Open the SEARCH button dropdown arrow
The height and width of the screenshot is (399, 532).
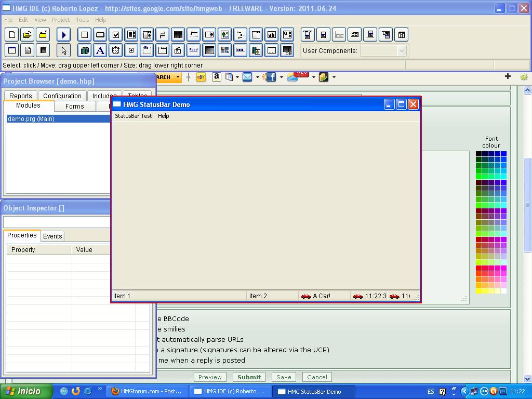point(178,77)
